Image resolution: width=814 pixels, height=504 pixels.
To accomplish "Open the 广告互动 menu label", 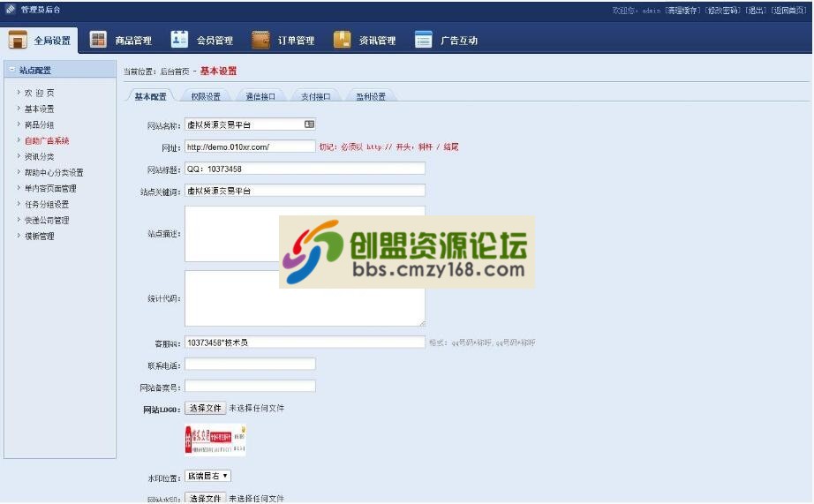I will point(459,41).
